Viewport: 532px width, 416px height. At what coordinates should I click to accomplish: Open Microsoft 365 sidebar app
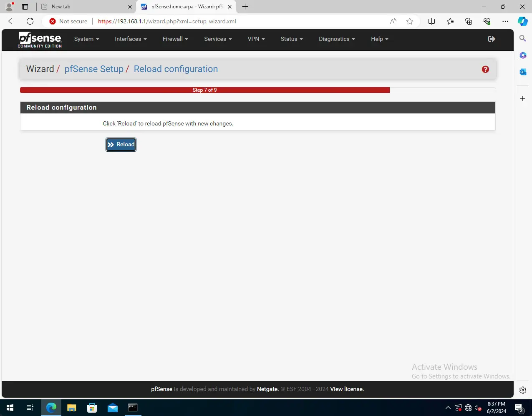[x=523, y=55]
